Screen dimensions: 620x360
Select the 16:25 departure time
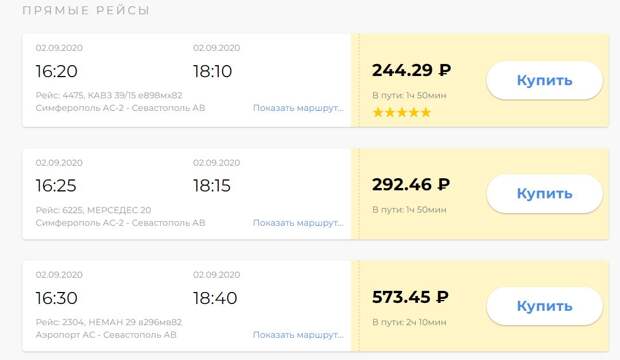click(x=56, y=186)
